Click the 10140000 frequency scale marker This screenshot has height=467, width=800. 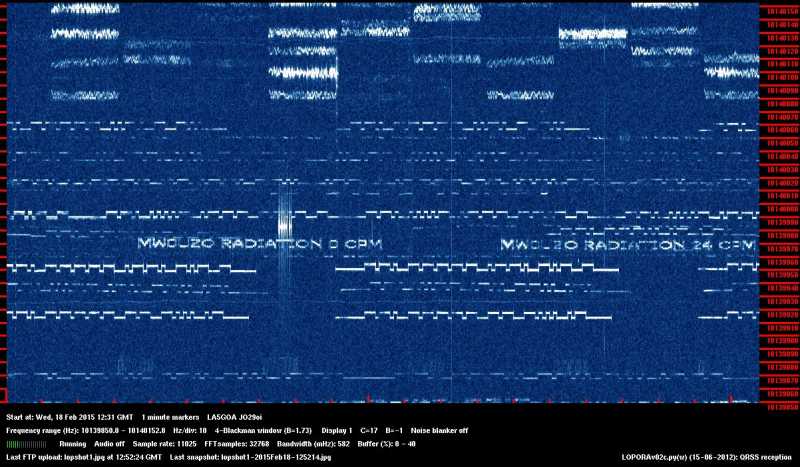pos(781,208)
